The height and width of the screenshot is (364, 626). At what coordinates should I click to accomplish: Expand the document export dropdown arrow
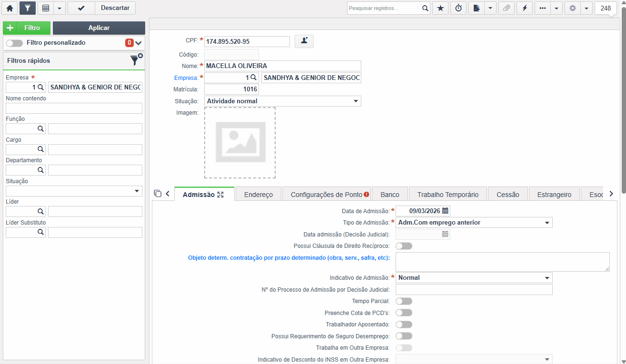point(490,8)
